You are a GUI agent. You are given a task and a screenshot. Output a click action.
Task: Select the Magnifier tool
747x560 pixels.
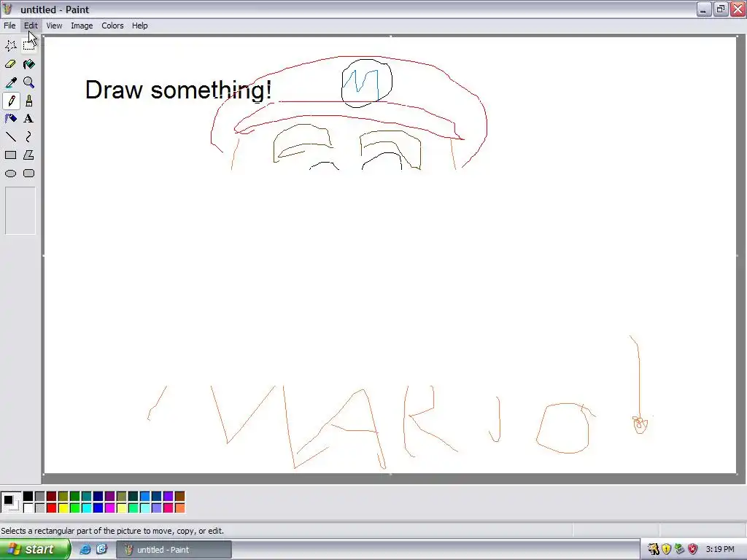(x=28, y=82)
